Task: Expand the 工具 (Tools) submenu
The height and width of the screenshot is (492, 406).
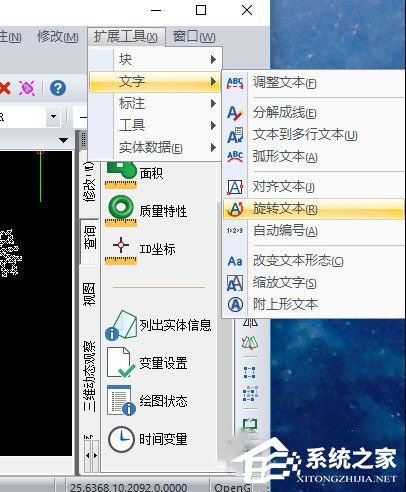Action: (x=154, y=125)
